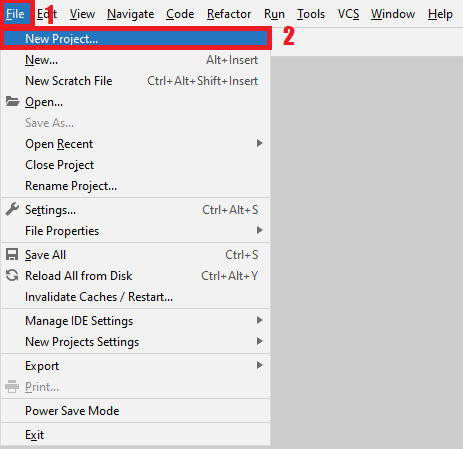This screenshot has height=449, width=463.
Task: Select Manage IDE Settings
Action: pyautogui.click(x=135, y=321)
